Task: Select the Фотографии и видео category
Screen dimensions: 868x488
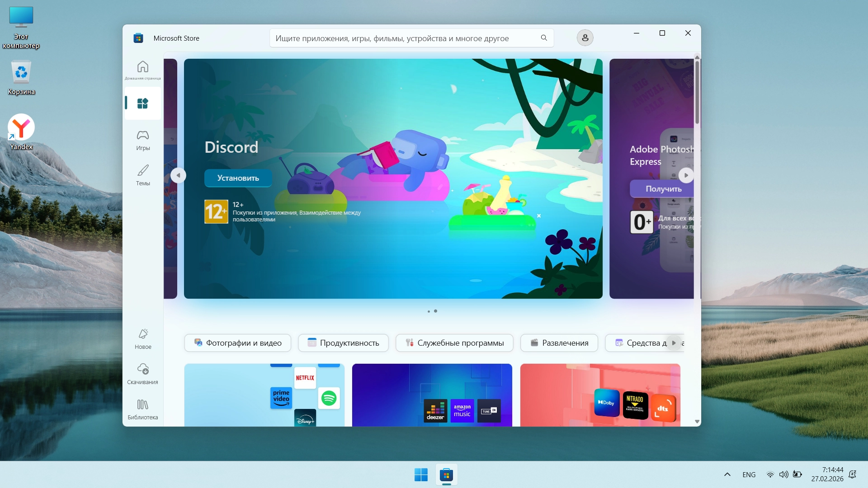Action: point(238,343)
